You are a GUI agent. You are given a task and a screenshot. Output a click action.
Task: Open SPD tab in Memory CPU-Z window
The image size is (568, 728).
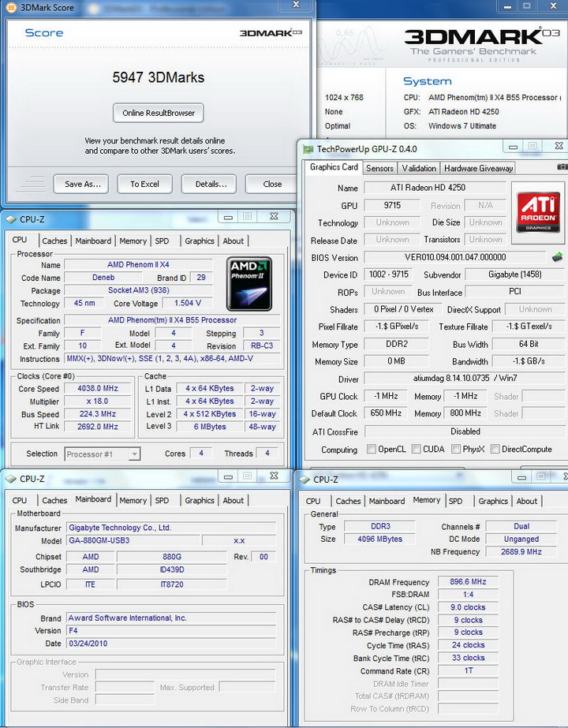456,501
